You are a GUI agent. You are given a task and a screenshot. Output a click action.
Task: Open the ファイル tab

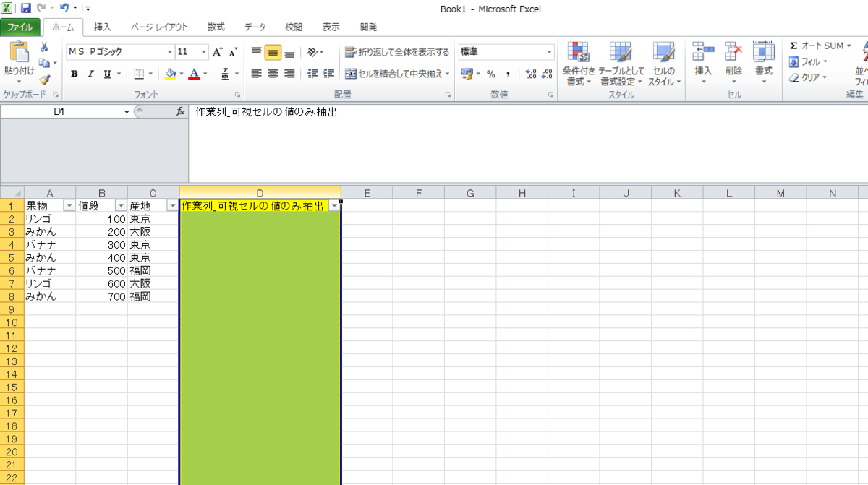tap(20, 27)
